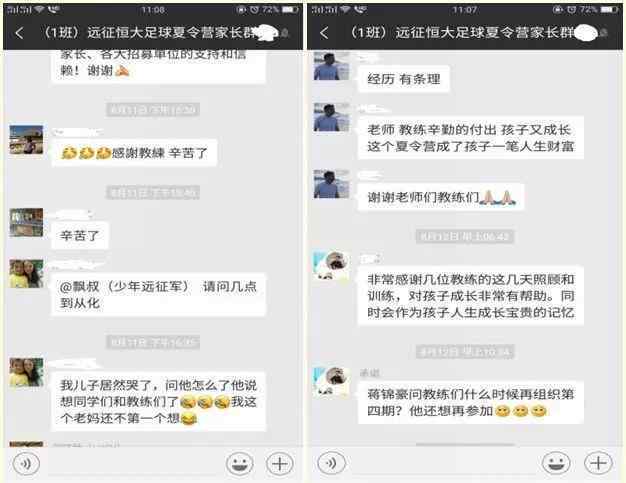Image resolution: width=626 pixels, height=483 pixels.
Task: Open the plus attachments menu in right chat
Action: pyautogui.click(x=598, y=463)
